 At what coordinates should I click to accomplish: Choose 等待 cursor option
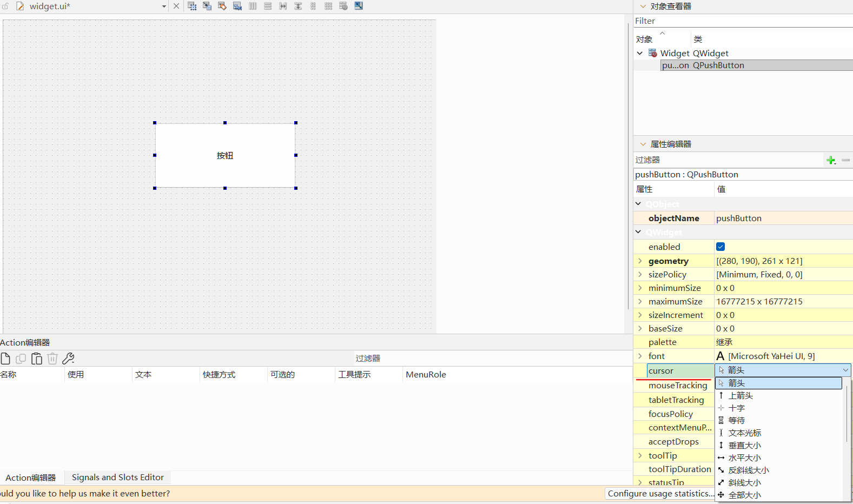779,420
